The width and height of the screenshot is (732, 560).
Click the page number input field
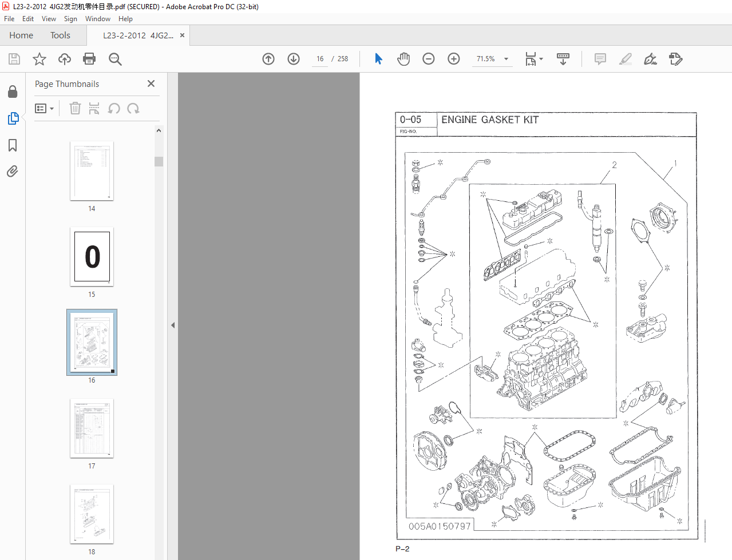320,59
